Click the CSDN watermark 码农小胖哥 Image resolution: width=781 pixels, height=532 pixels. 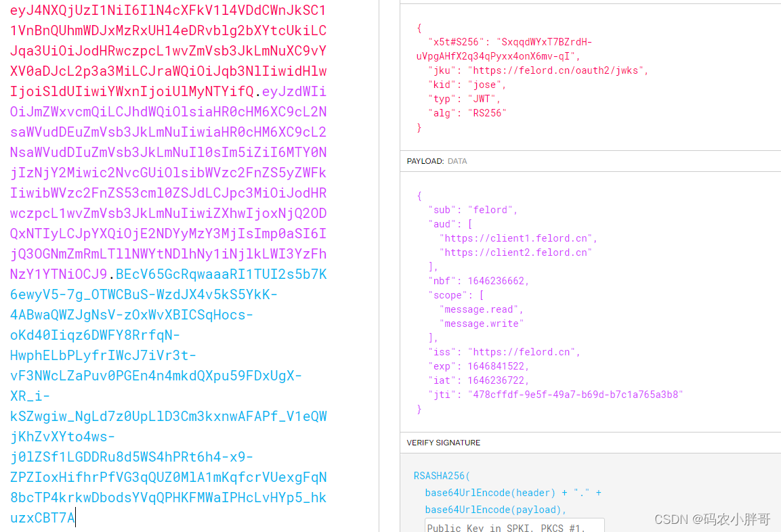click(711, 519)
